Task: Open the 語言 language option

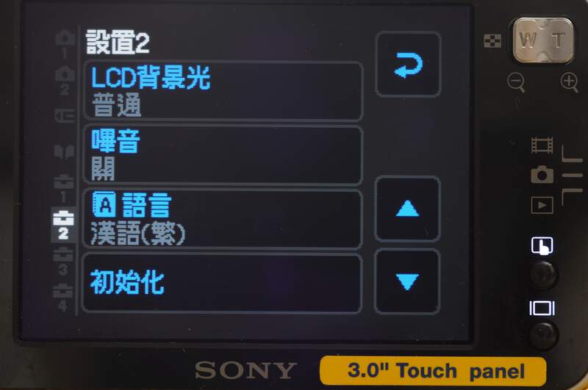Action: (223, 219)
